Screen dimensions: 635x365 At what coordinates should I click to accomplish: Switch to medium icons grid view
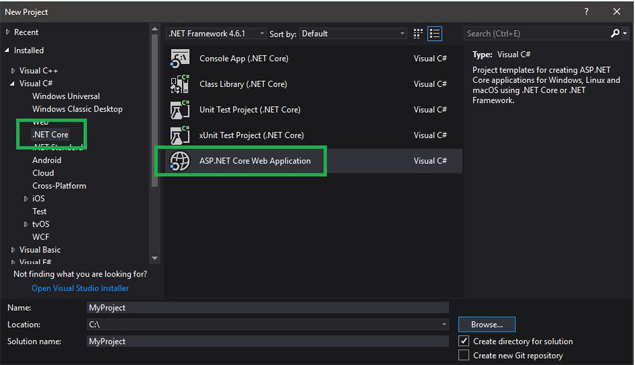(418, 34)
